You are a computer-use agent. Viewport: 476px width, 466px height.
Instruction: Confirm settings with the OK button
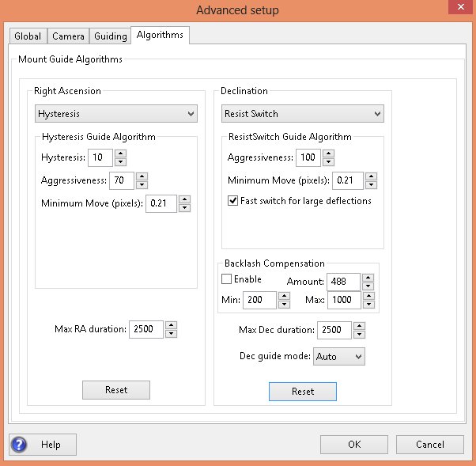(354, 445)
